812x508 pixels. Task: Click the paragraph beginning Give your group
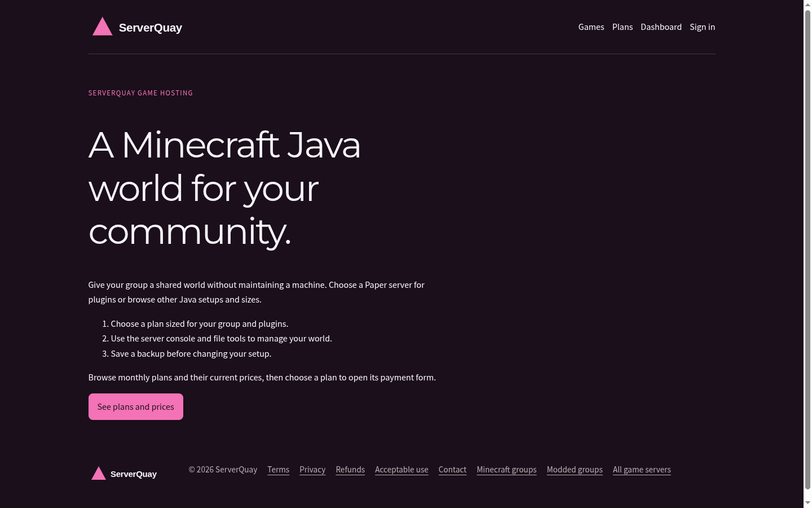coord(257,292)
